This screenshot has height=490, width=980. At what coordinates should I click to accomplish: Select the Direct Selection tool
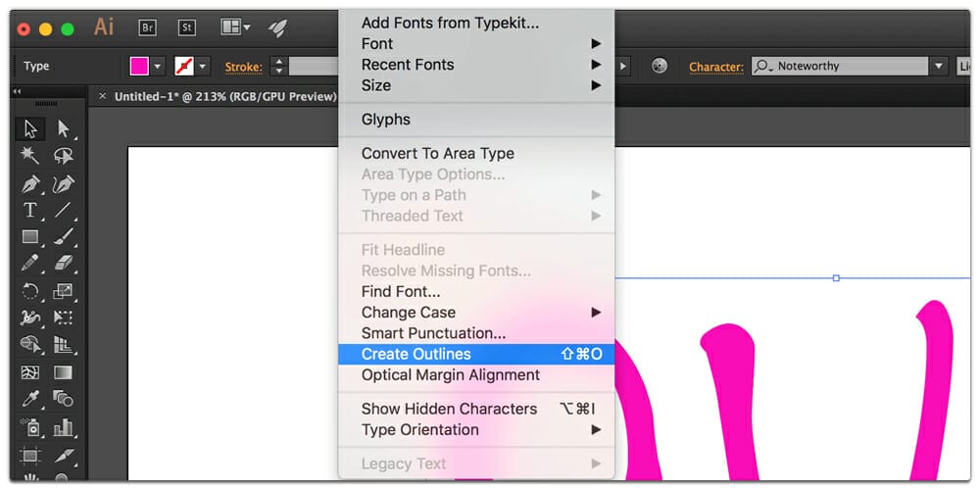(63, 128)
